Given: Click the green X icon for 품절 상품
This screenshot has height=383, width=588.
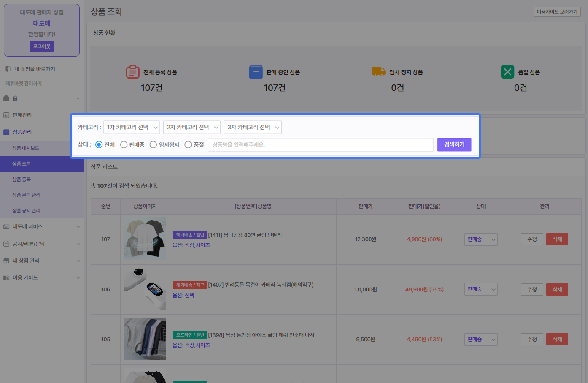Looking at the screenshot, I should pos(507,72).
